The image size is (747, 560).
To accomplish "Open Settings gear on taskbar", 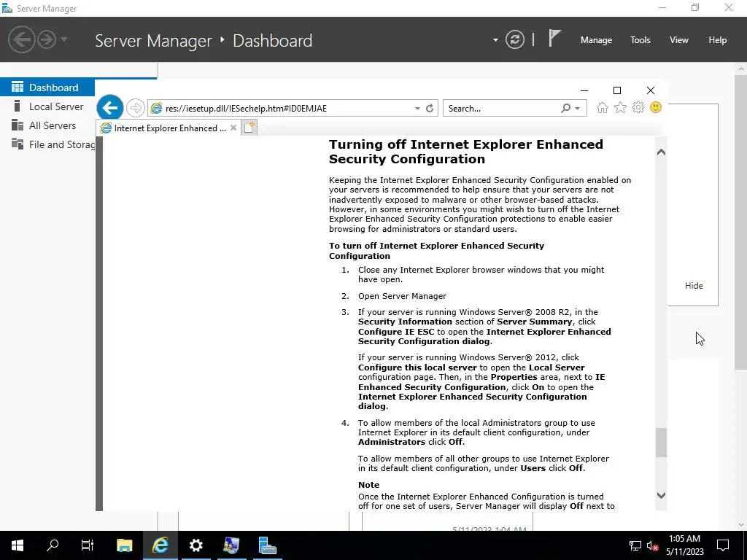I will point(196,545).
